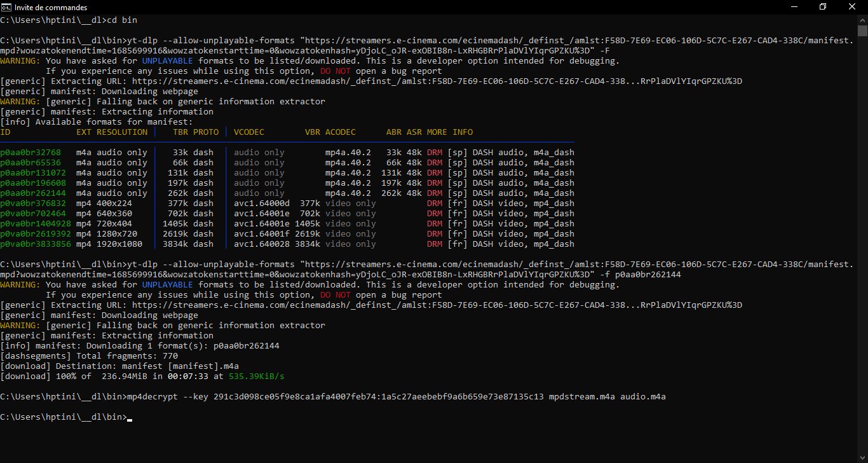
Task: Click the scrollbar up arrow
Action: (862, 19)
